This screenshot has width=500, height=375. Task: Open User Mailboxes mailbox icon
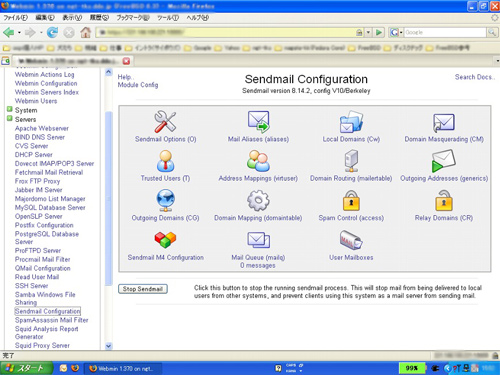(x=351, y=240)
